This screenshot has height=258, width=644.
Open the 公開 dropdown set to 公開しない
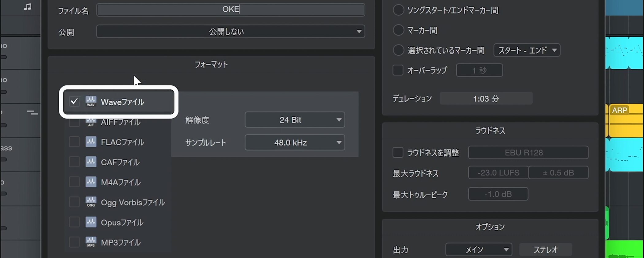[x=230, y=32]
